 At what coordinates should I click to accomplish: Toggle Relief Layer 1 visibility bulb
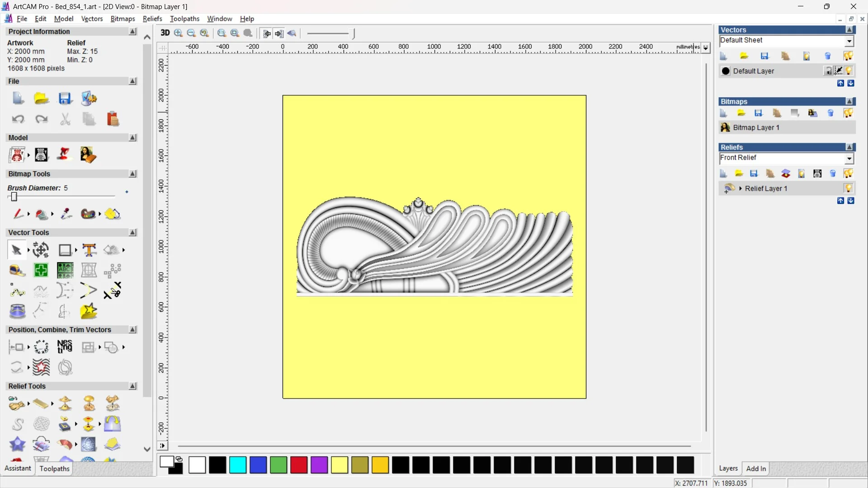click(x=849, y=188)
